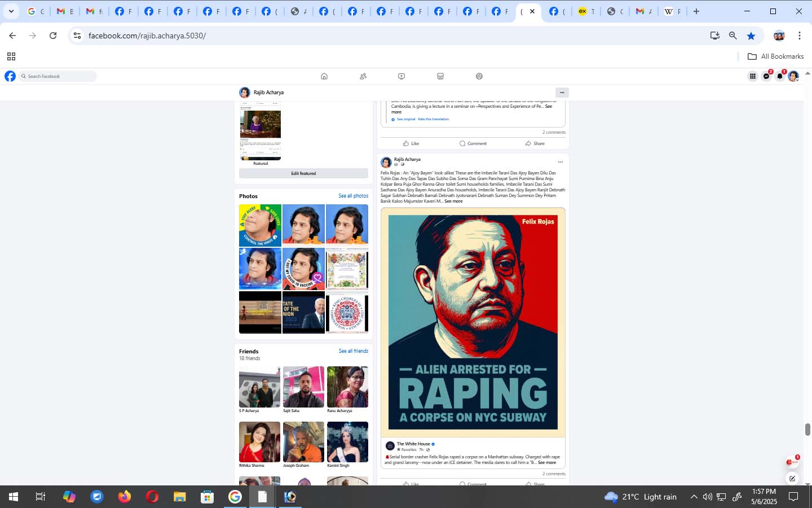Open Messenger chats icon
Image resolution: width=812 pixels, height=508 pixels.
click(766, 76)
